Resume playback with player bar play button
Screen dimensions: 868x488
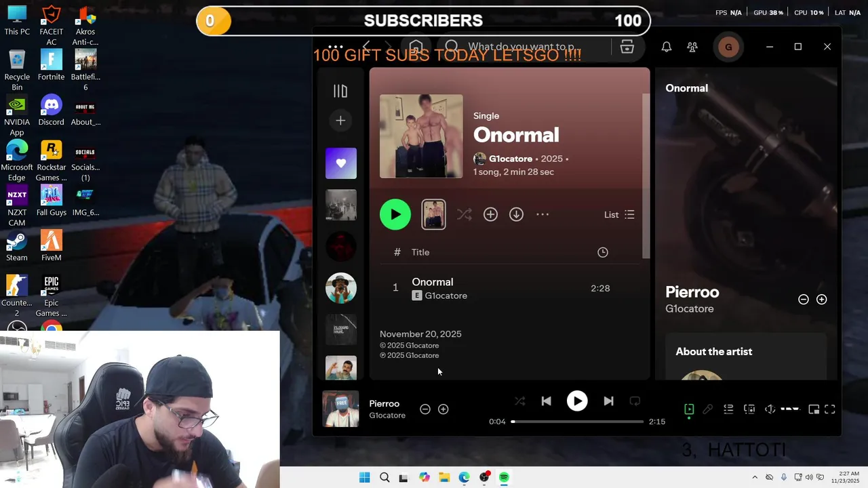click(x=577, y=401)
